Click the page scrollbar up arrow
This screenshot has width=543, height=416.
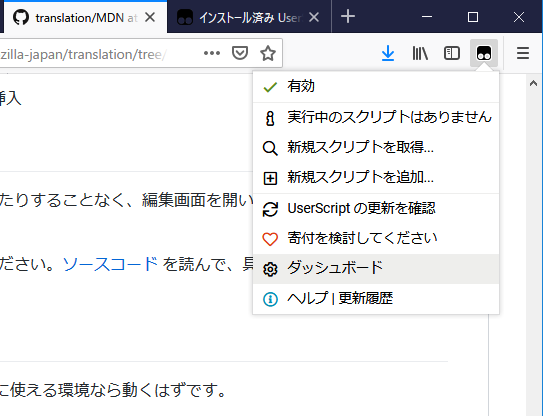533,83
